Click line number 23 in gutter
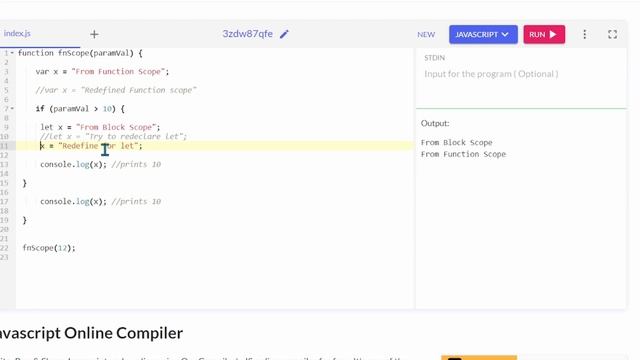Image resolution: width=640 pixels, height=360 pixels. [x=4, y=257]
